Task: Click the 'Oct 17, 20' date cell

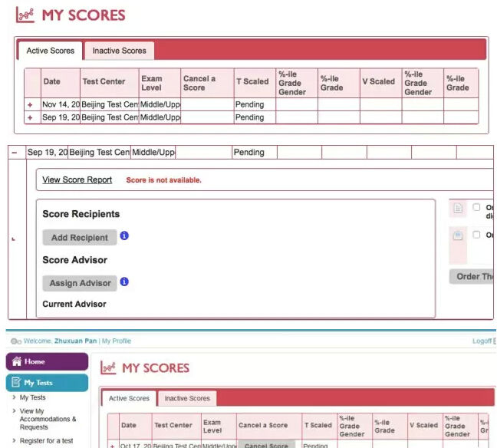Action: tap(136, 446)
